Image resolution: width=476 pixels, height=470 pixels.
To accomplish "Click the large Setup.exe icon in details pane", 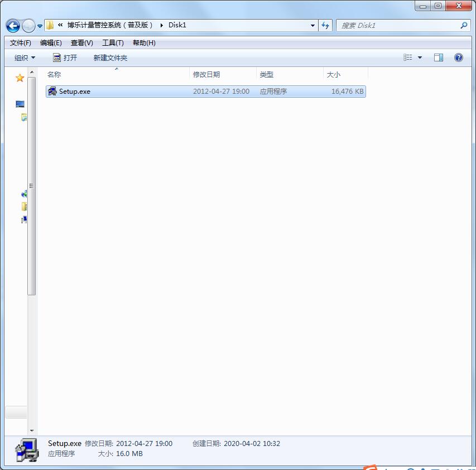I will click(27, 450).
